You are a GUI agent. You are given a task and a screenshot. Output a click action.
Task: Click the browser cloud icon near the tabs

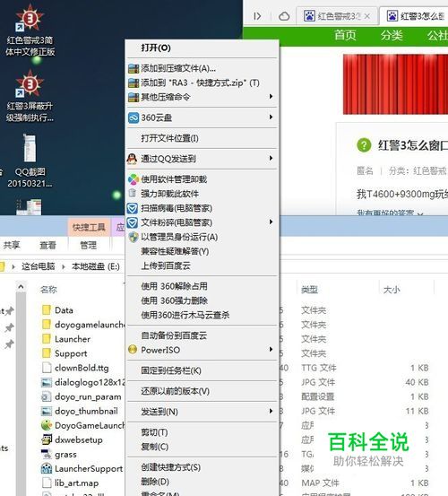[284, 16]
